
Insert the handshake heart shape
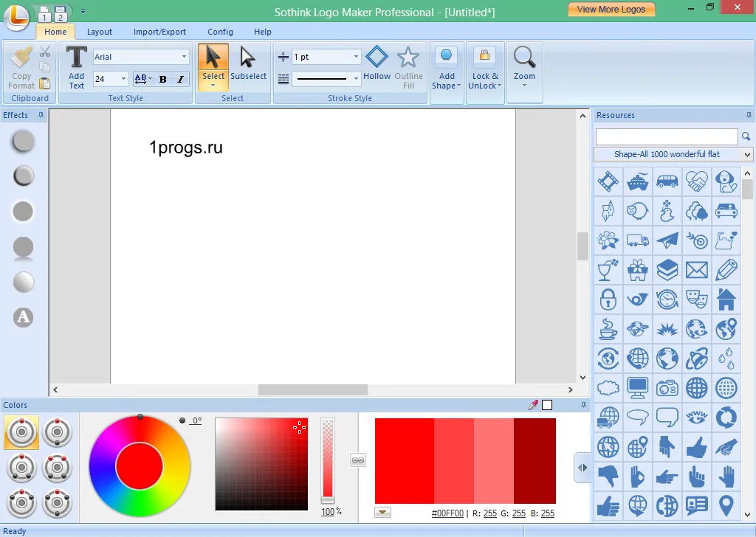tap(697, 181)
